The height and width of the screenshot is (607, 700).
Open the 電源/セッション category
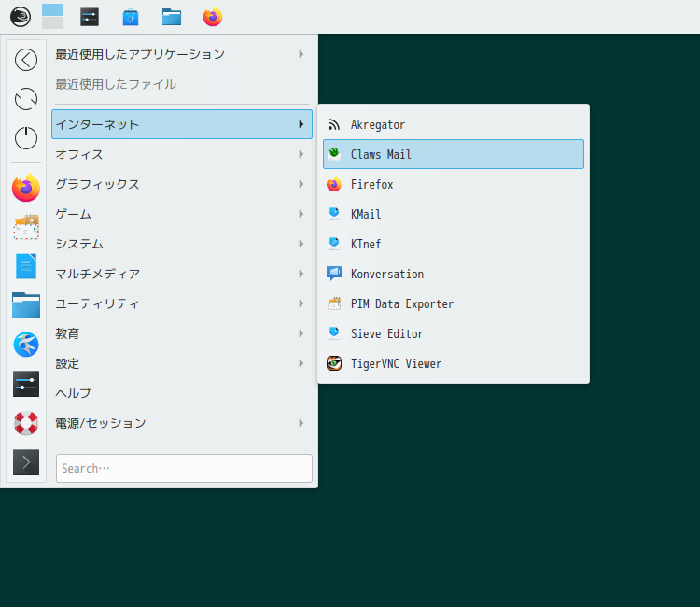coord(182,423)
